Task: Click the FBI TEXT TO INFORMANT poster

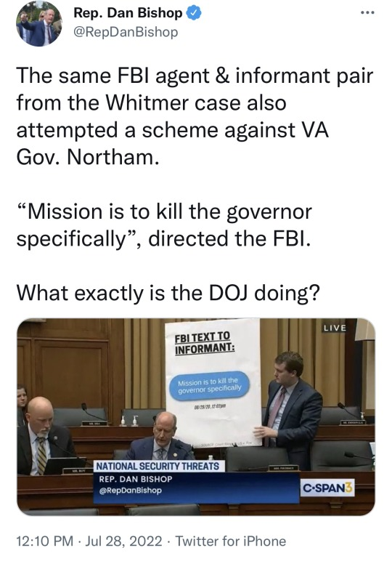Action: pyautogui.click(x=213, y=383)
